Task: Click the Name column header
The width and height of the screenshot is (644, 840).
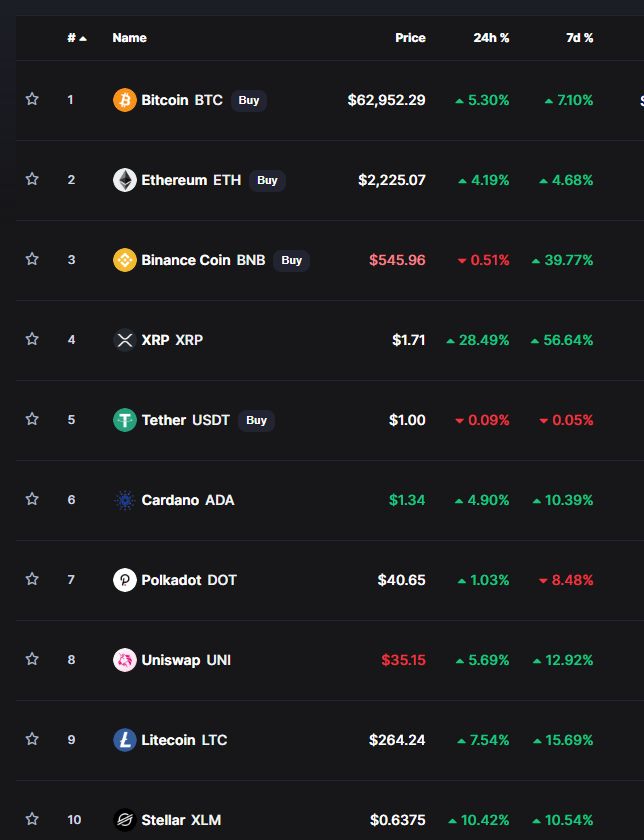Action: pyautogui.click(x=129, y=38)
